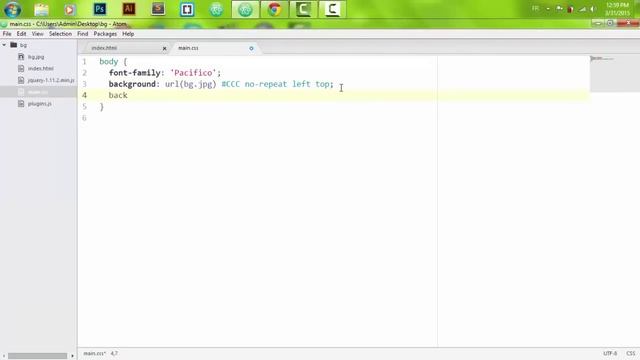Launch the media player taskbar icon
Screen dimensions: 640x360
[x=70, y=9]
